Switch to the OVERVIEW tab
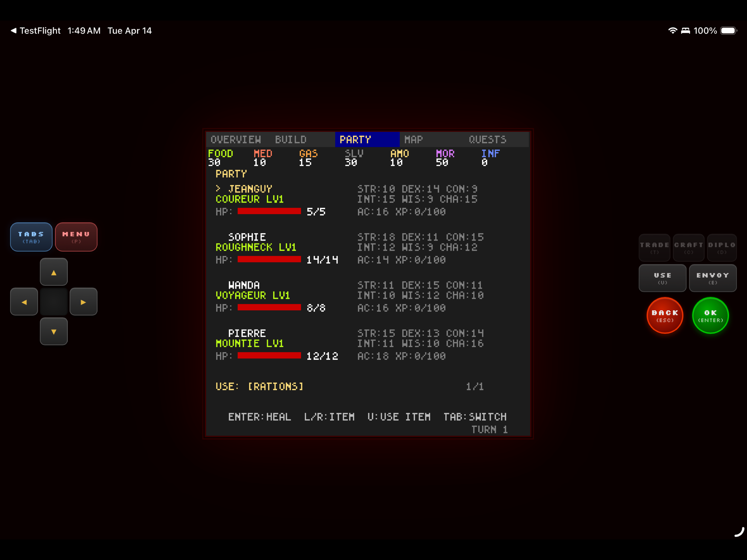Screen dimensions: 747x560 [236, 139]
